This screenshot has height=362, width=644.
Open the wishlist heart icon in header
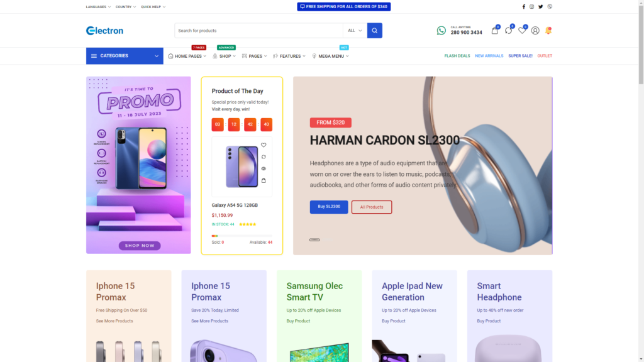coord(521,31)
